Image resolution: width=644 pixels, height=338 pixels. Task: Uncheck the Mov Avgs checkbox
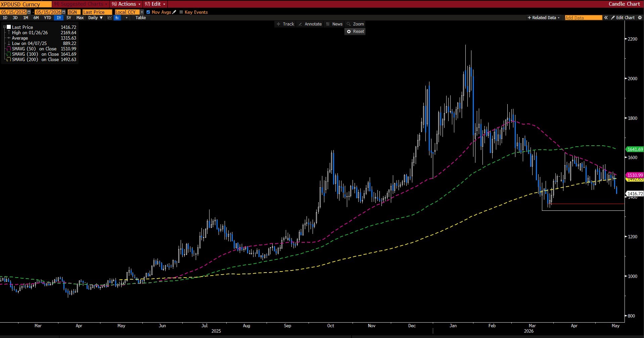point(148,12)
